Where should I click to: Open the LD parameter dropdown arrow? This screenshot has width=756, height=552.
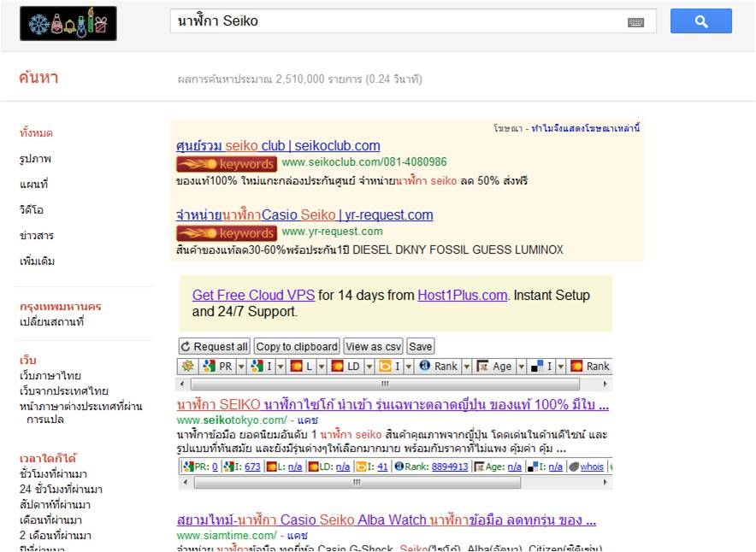point(369,367)
